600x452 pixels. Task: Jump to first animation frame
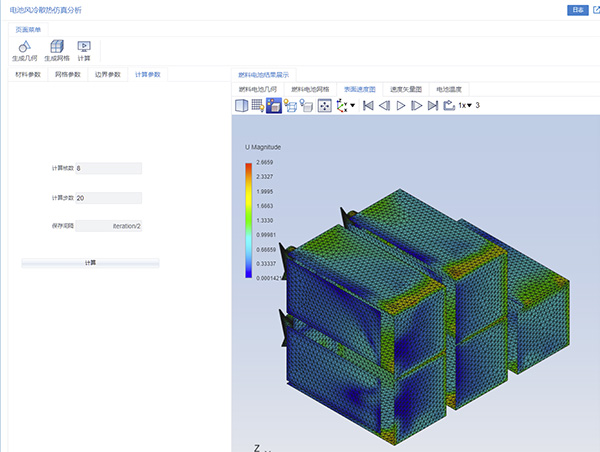[x=368, y=105]
